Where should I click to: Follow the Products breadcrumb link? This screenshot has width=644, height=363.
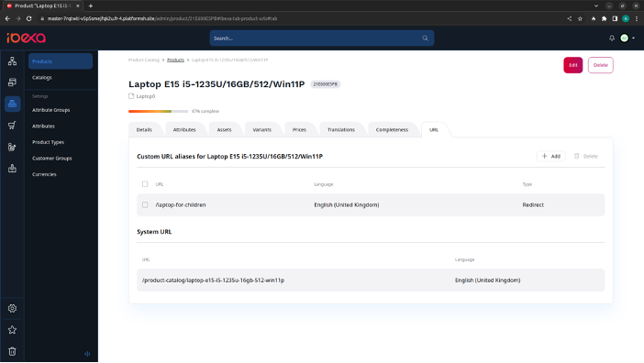(x=175, y=60)
